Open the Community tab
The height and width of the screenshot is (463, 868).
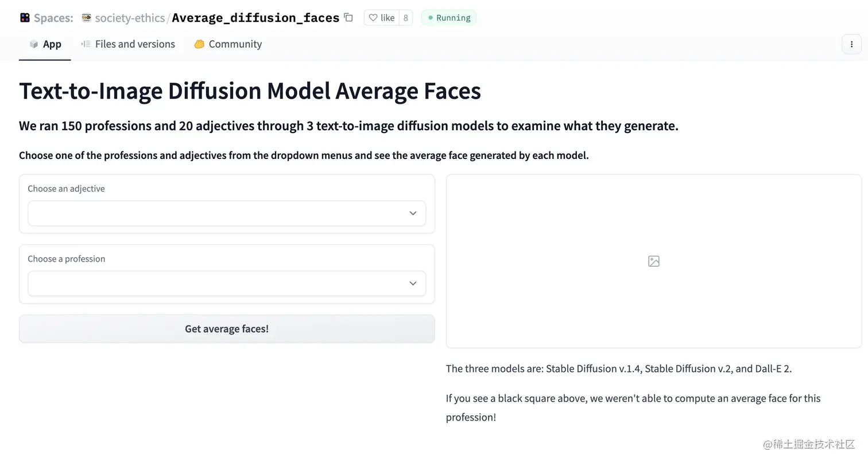pos(228,44)
